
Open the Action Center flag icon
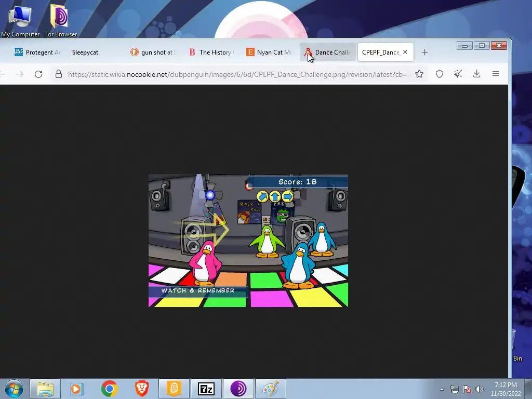point(467,389)
